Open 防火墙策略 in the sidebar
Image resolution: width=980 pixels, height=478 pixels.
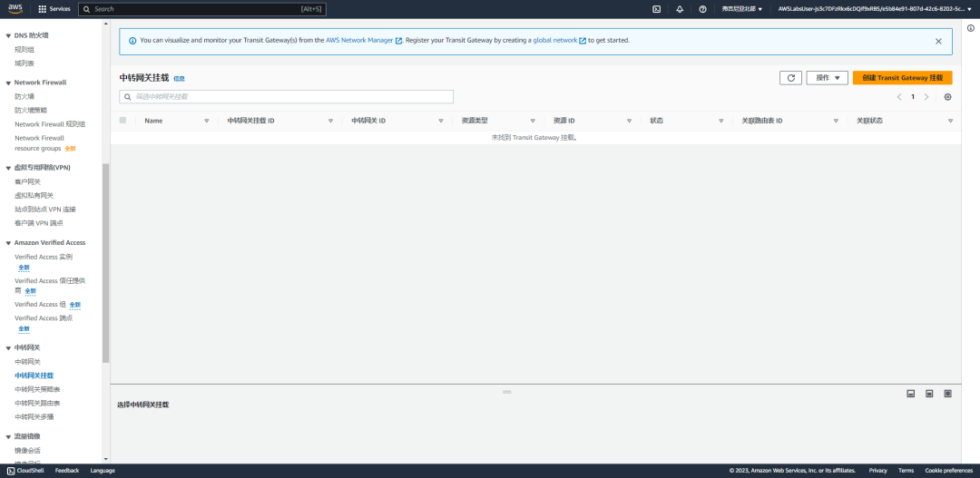pos(31,110)
